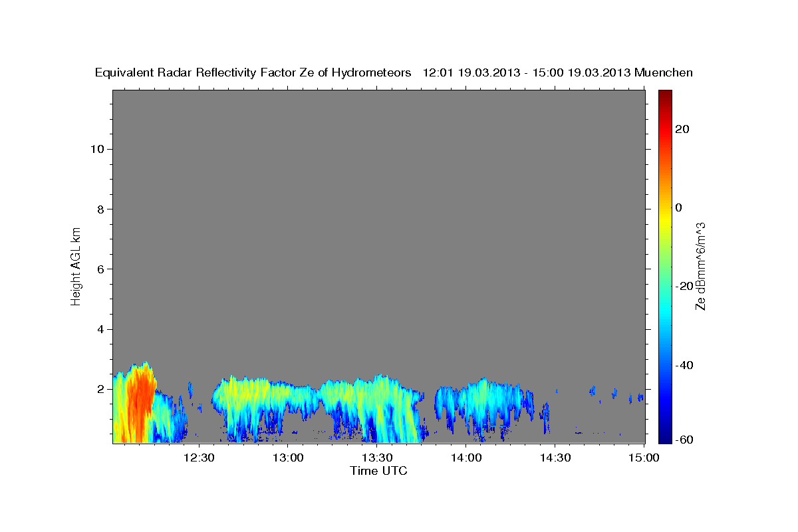Click the height axis label 8
This screenshot has height=532, width=798.
pos(101,209)
